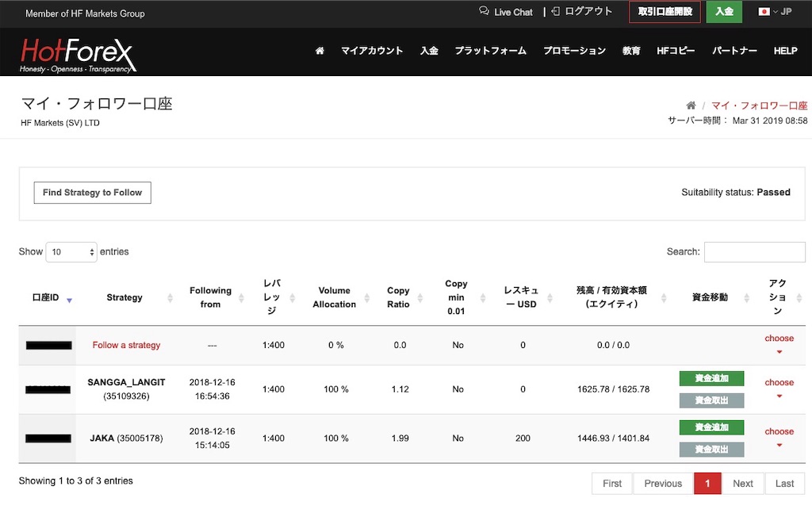This screenshot has height=509, width=812.
Task: Sort table by Copy Ratio column
Action: [420, 297]
